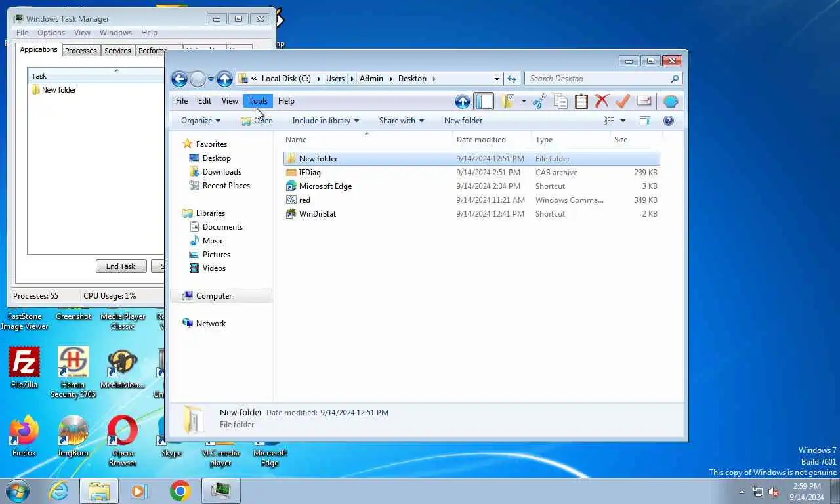
Task: Open the Windows Start button
Action: point(17,491)
